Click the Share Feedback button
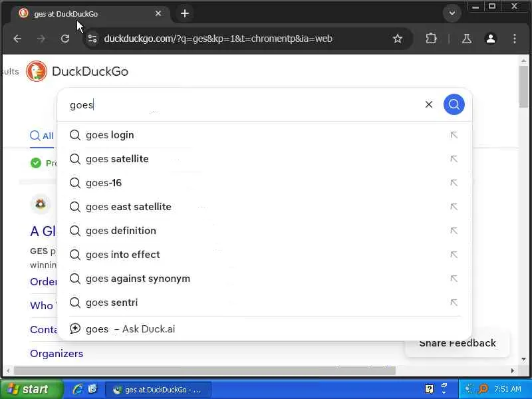This screenshot has height=399, width=532. [458, 343]
